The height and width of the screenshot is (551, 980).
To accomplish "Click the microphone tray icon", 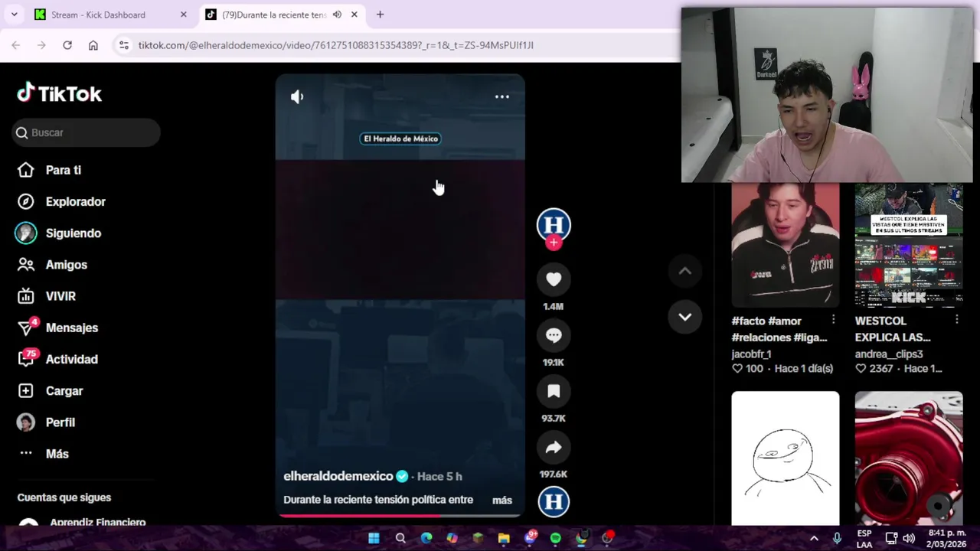I will coord(837,538).
